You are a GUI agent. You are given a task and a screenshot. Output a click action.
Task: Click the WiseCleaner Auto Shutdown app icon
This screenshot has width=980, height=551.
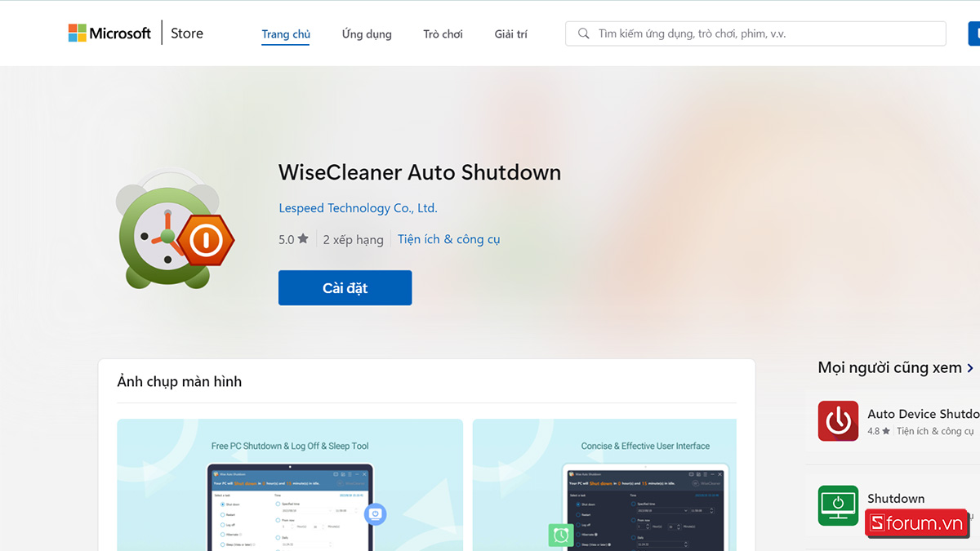[x=175, y=229]
